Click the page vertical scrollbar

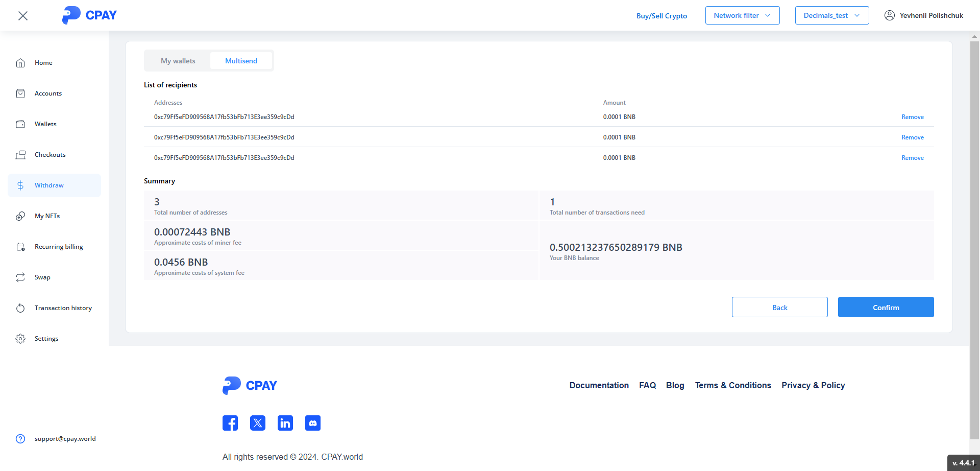click(x=974, y=240)
